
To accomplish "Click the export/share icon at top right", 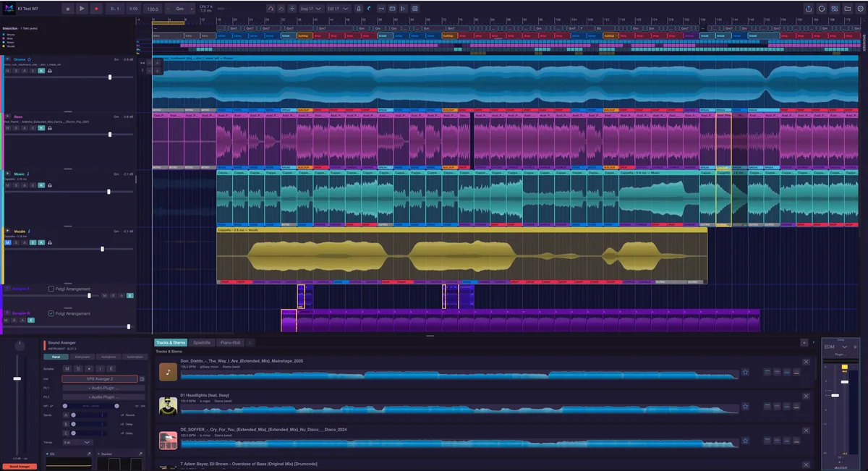I will pyautogui.click(x=808, y=9).
